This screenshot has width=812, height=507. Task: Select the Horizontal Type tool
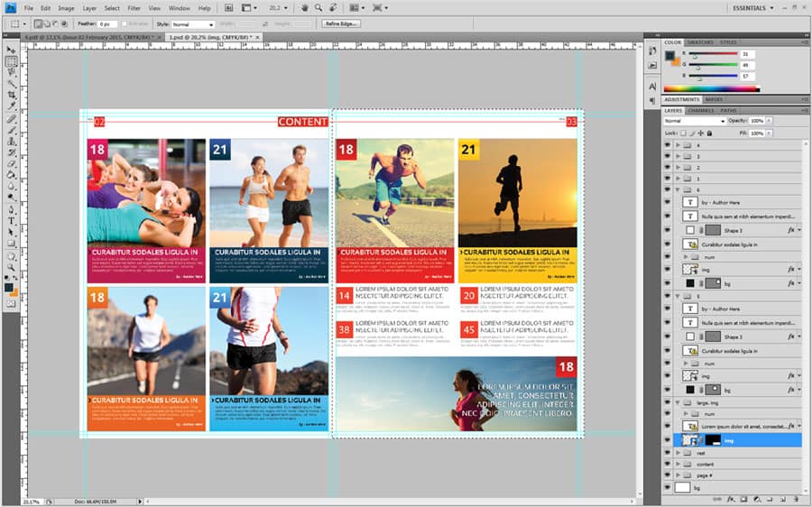click(11, 221)
